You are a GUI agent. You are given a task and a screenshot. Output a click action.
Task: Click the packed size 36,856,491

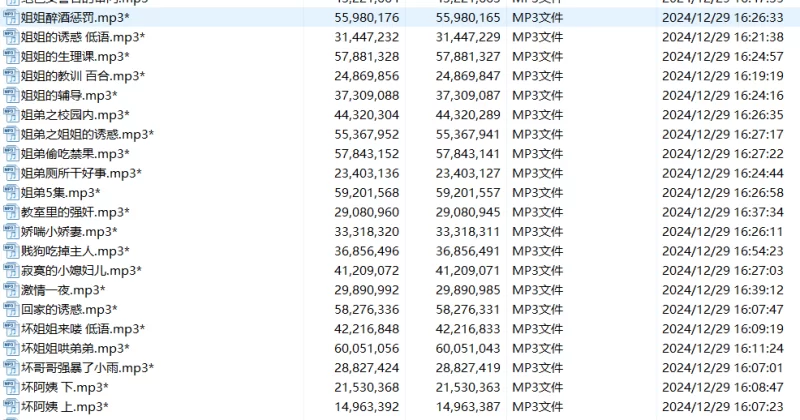tap(468, 251)
